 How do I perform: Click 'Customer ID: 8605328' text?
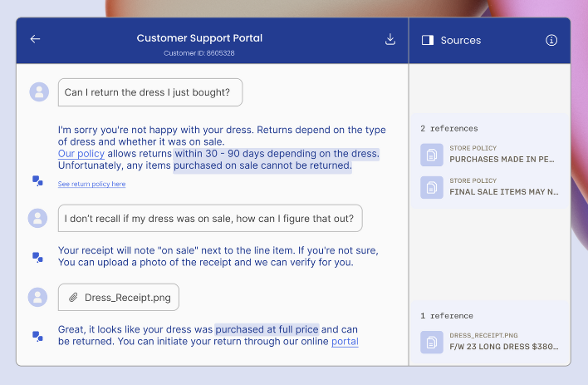coord(199,53)
